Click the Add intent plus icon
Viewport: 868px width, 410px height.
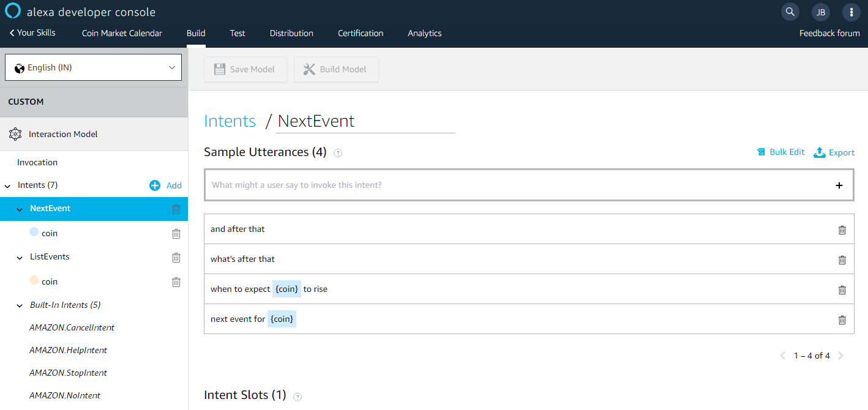click(x=155, y=185)
